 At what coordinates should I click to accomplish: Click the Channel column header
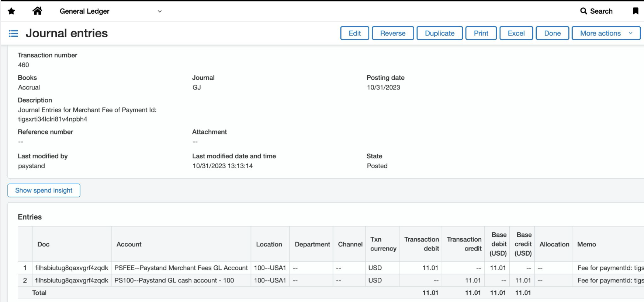pyautogui.click(x=350, y=244)
